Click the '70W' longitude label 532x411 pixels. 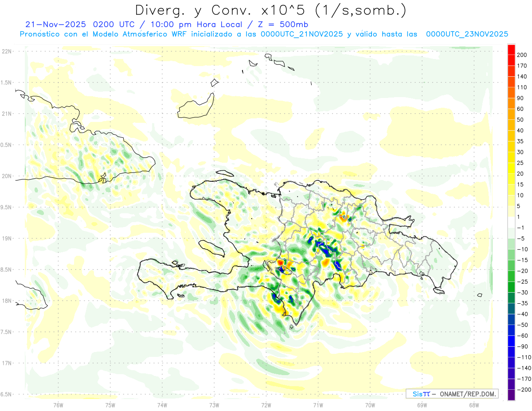point(370,405)
